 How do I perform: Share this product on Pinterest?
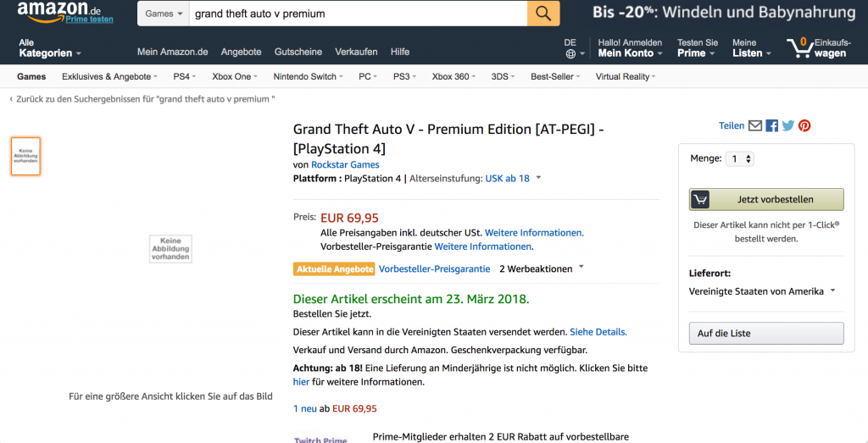click(x=804, y=125)
